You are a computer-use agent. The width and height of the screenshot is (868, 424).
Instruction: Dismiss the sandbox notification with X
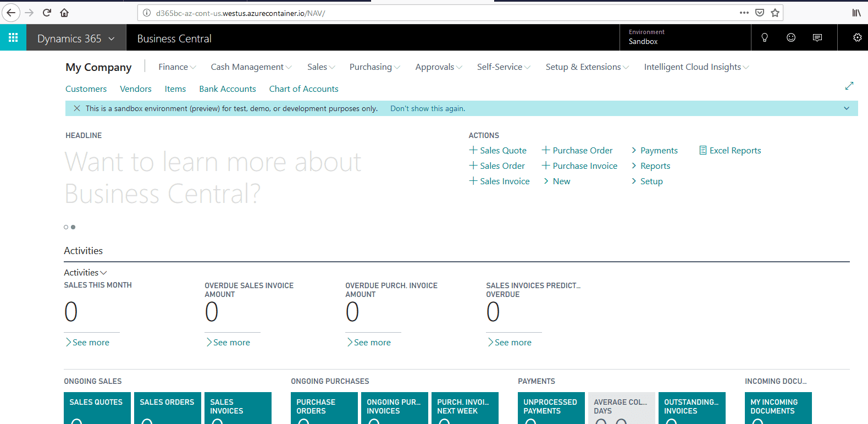click(77, 108)
